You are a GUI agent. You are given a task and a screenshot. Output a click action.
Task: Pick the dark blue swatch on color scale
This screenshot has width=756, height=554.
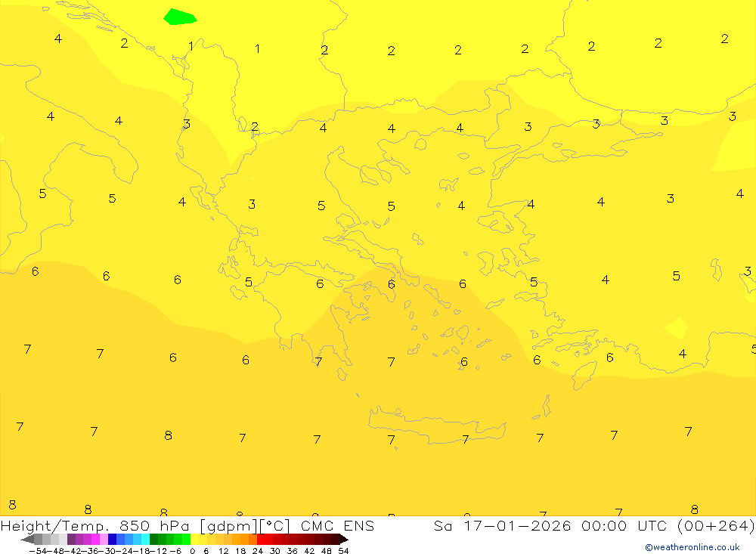point(113,540)
